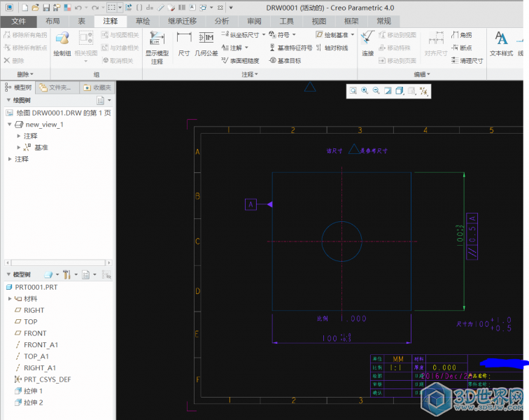Click the zoom in magnifier icon
This screenshot has width=529, height=420.
(x=365, y=90)
